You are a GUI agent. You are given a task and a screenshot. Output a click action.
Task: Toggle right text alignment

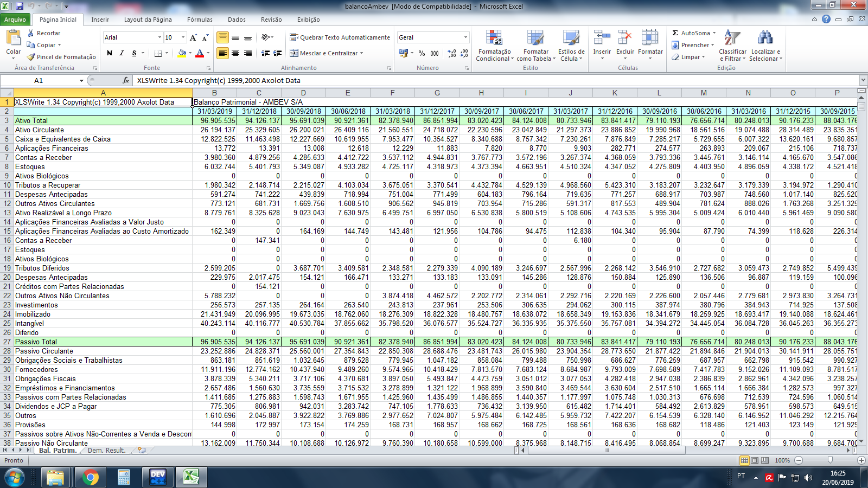[248, 53]
